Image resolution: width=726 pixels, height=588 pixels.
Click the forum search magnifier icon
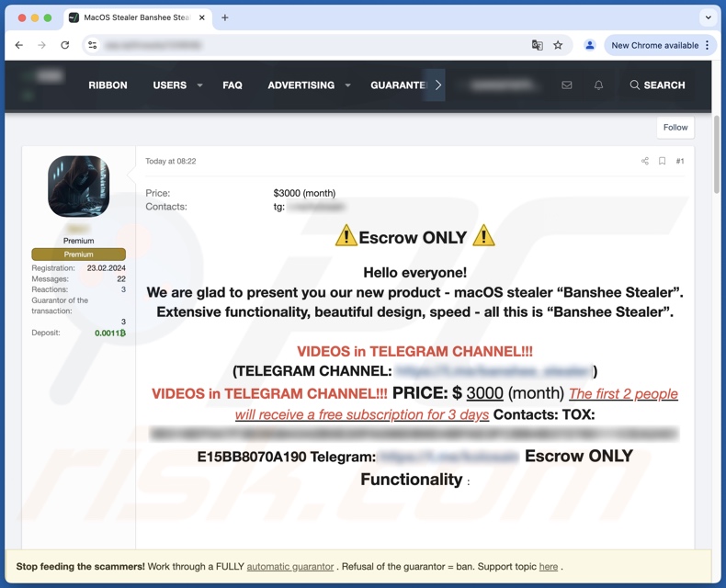pyautogui.click(x=634, y=85)
